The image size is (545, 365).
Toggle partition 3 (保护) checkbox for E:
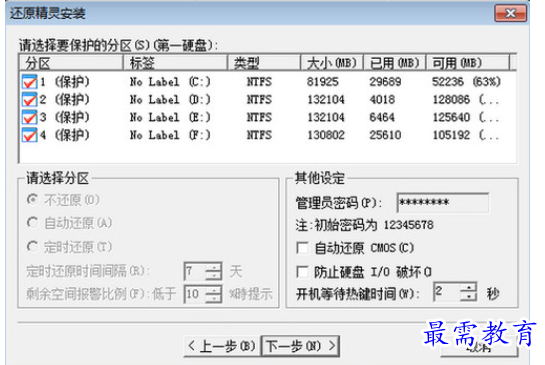[29, 117]
